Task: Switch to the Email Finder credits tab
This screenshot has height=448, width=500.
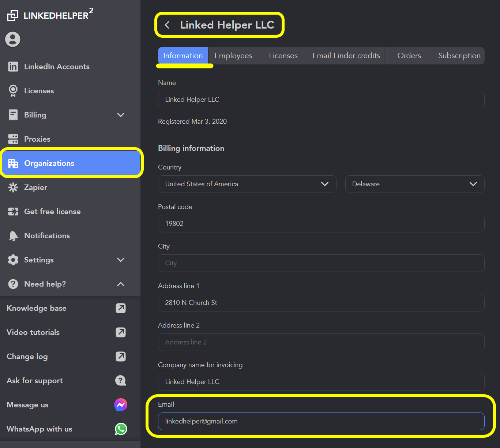Action: pos(346,56)
